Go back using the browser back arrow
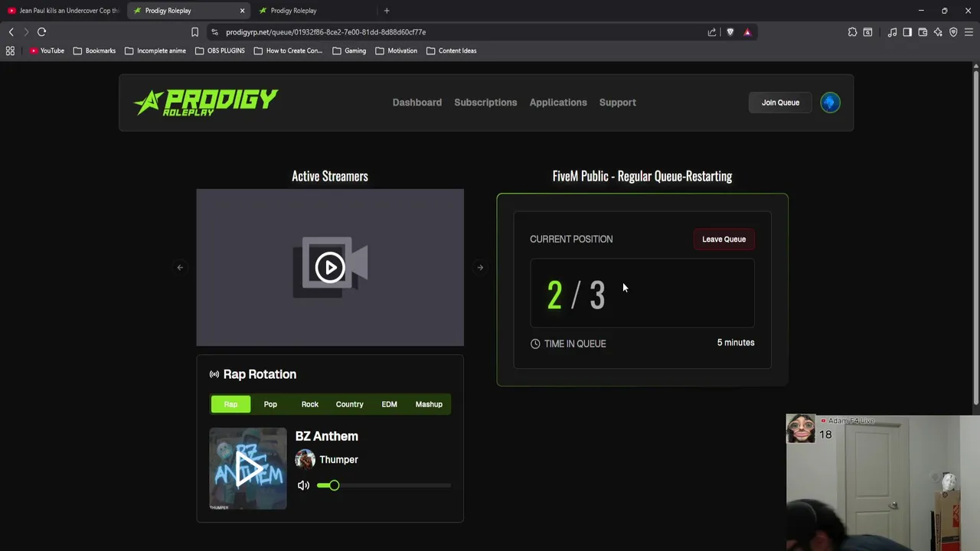This screenshot has width=980, height=551. pos(11,32)
